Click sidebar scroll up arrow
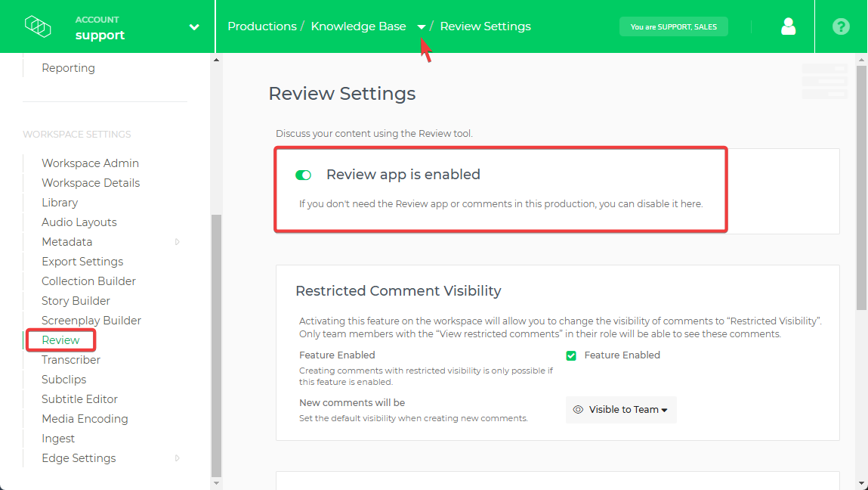868x490 pixels. (x=217, y=59)
